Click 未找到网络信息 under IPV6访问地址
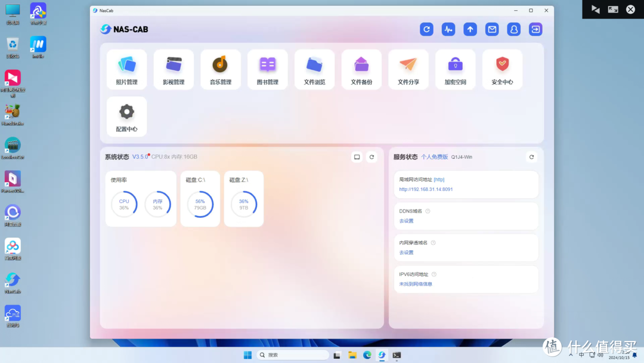The image size is (644, 363). click(416, 284)
